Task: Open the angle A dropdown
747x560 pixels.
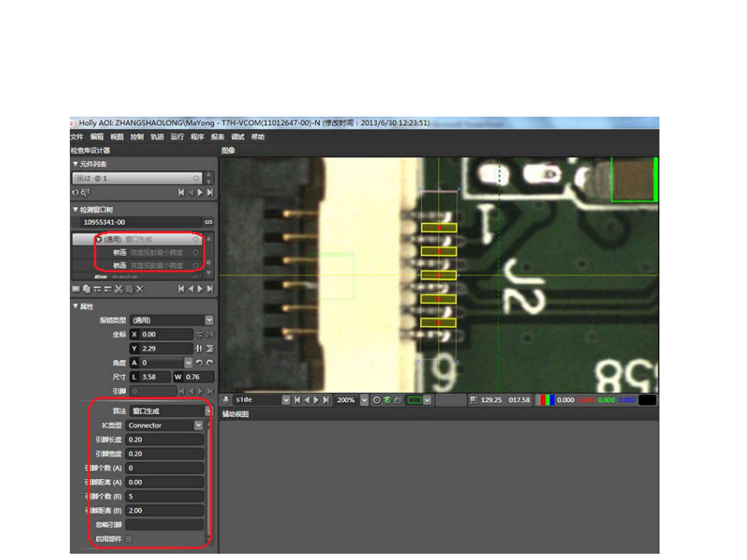Action: (188, 363)
